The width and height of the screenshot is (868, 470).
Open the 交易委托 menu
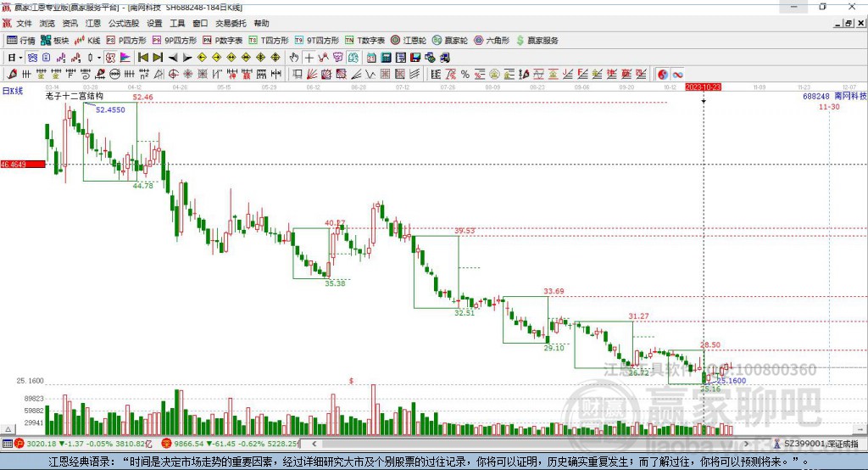[231, 23]
